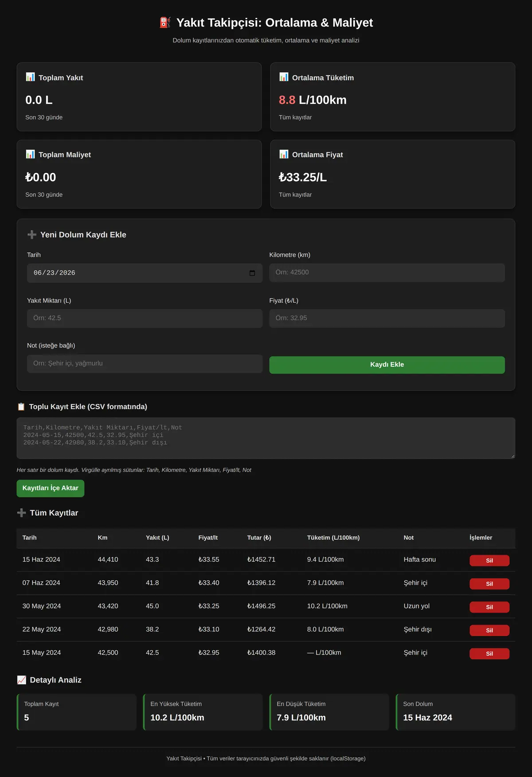Delete the 30 May 2024 record with Sil

click(489, 607)
